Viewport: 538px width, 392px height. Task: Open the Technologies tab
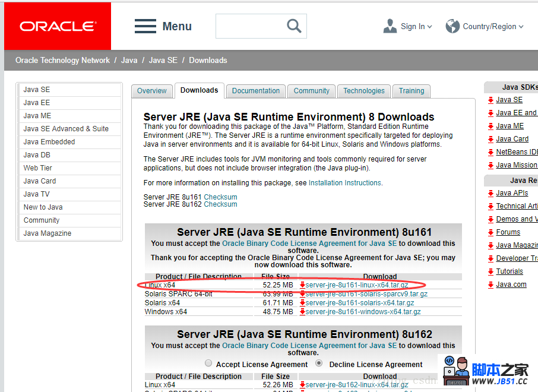click(x=364, y=91)
